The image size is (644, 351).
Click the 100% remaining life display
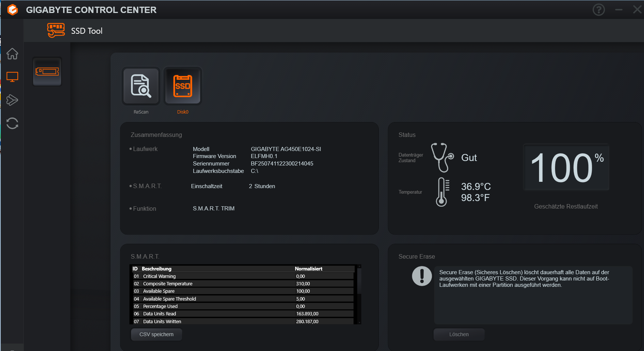click(566, 167)
